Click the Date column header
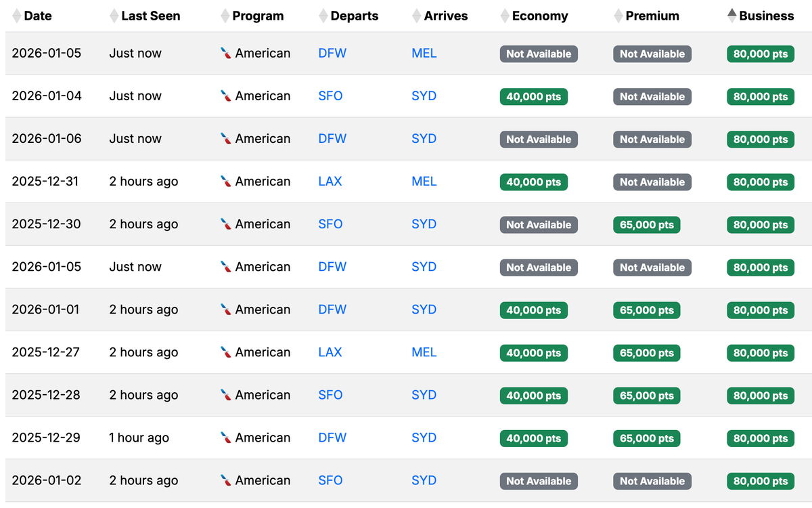812x508 pixels. click(x=37, y=16)
